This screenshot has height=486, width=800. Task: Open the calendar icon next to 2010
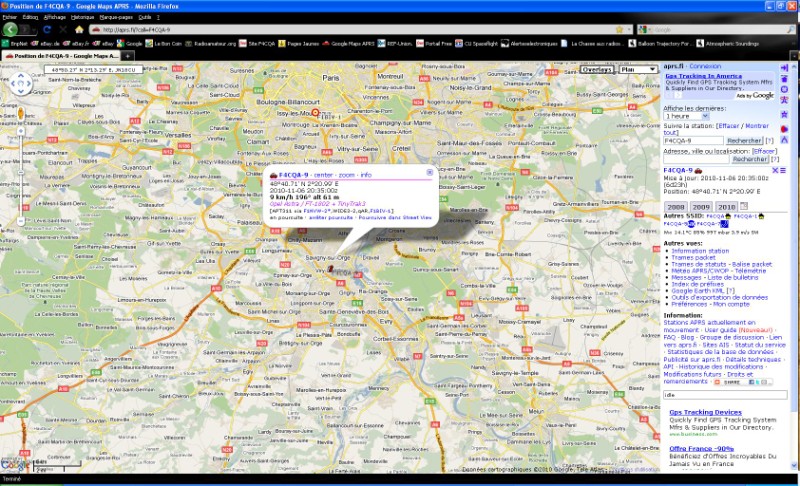(744, 206)
